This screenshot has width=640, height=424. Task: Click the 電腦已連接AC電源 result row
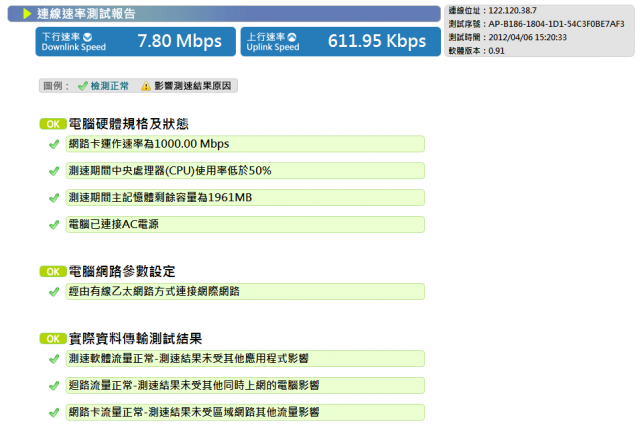pyautogui.click(x=245, y=224)
